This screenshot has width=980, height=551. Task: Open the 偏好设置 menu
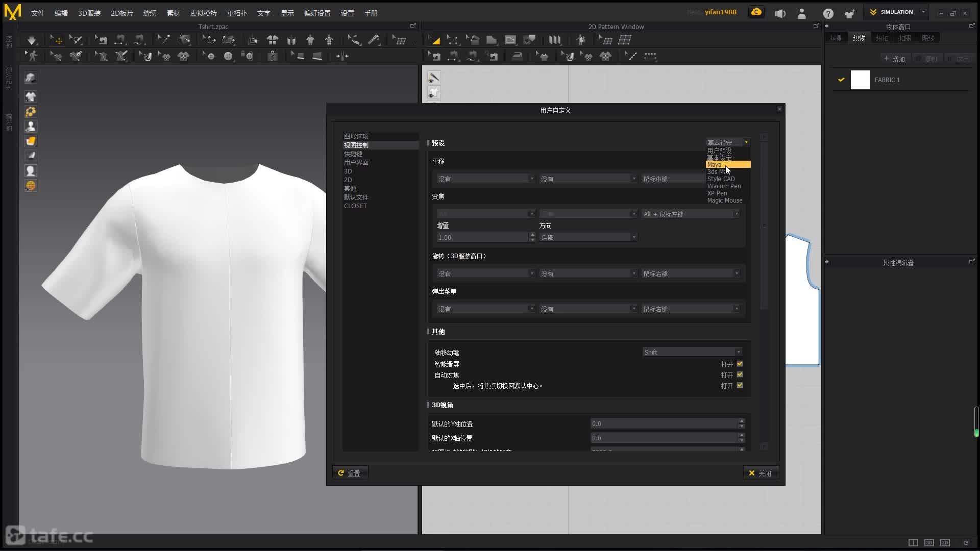click(x=317, y=13)
